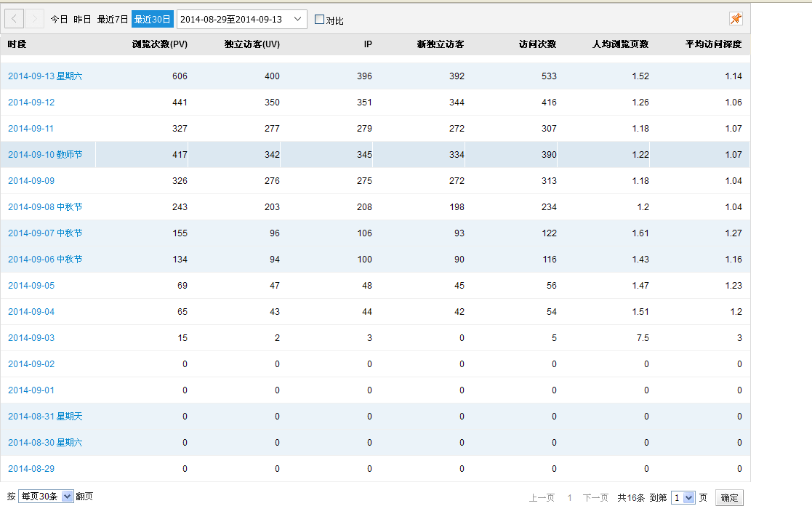Switch to 最近7日 range

[113, 20]
